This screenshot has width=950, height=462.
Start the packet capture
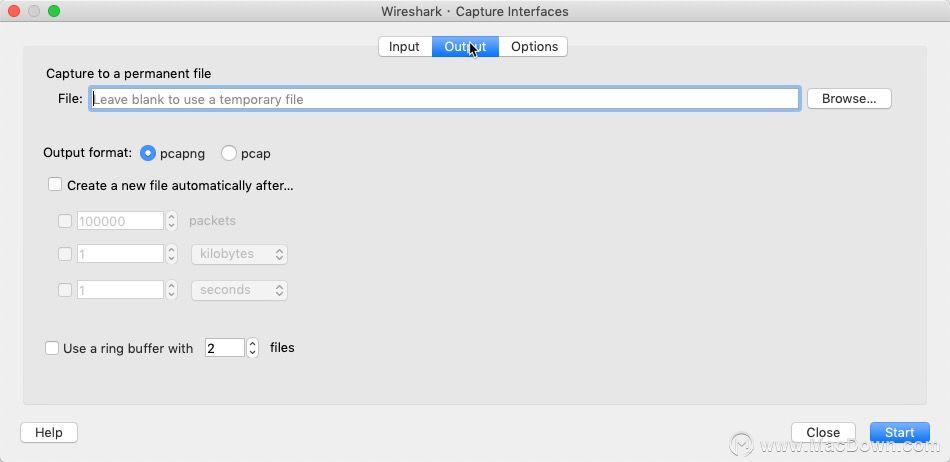[x=899, y=432]
